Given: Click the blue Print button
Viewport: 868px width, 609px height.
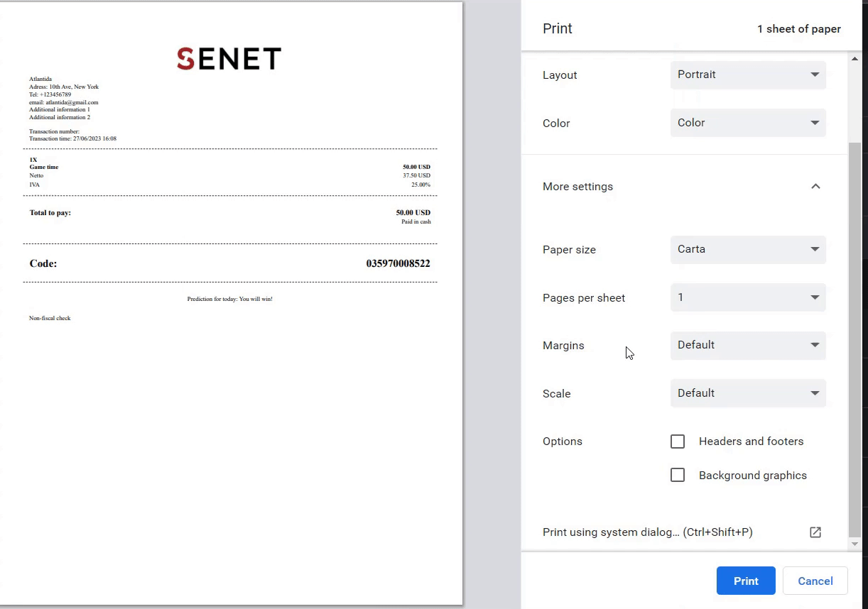Looking at the screenshot, I should [745, 581].
